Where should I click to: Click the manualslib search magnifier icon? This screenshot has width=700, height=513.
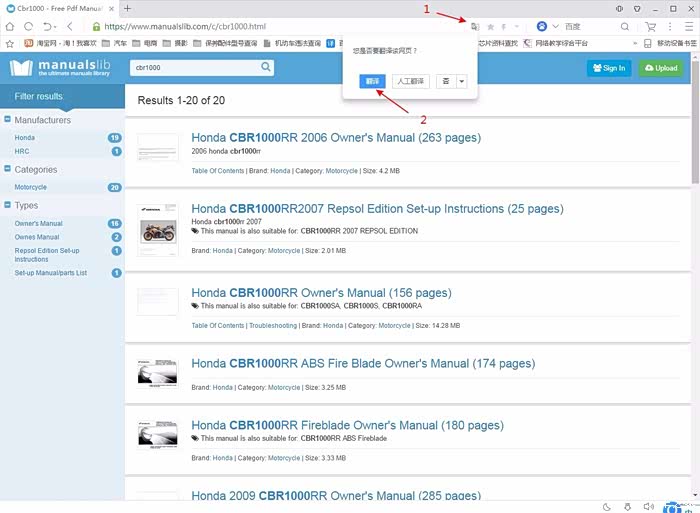[266, 67]
